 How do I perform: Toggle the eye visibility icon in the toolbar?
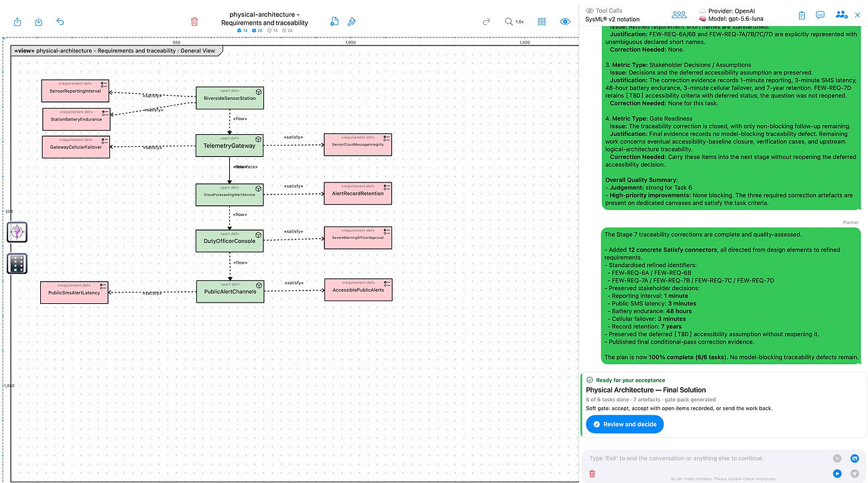565,21
